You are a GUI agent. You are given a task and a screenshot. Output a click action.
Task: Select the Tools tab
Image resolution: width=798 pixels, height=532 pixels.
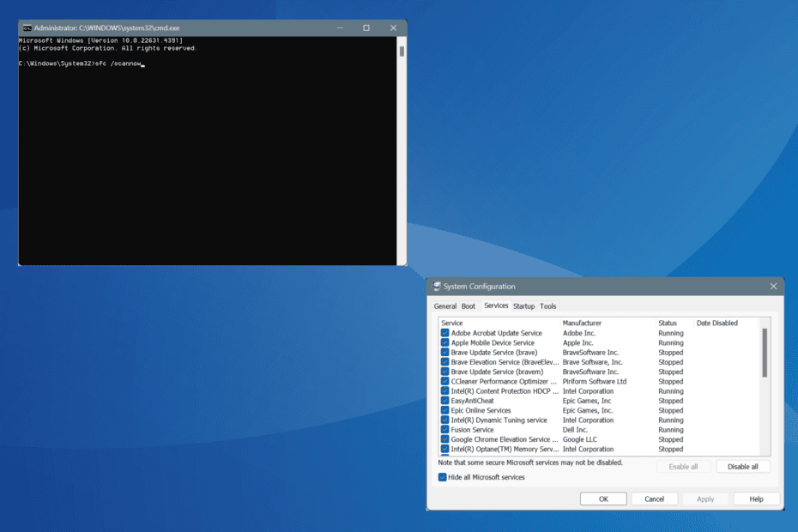(548, 305)
